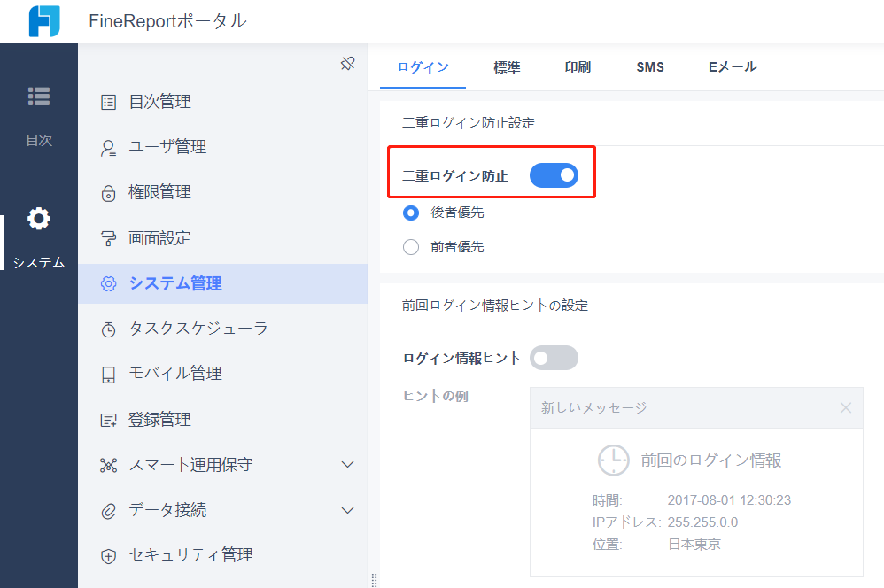This screenshot has height=588, width=884.
Task: Click the FineReportポータル title
Action: [167, 21]
